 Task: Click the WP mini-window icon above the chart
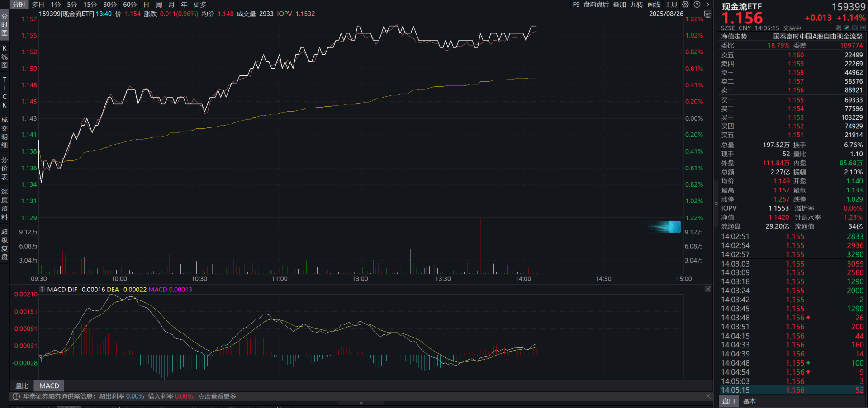(707, 14)
